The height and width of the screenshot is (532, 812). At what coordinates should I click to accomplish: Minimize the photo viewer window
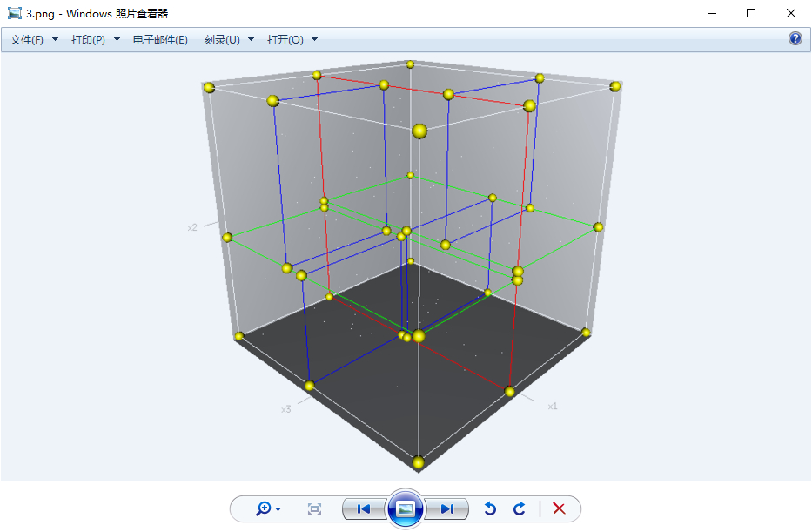711,13
